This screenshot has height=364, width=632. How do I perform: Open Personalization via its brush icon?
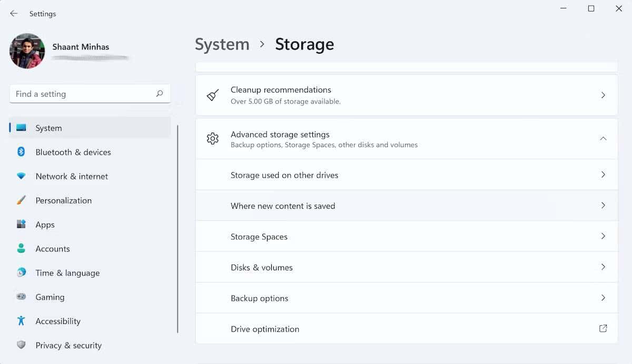pyautogui.click(x=22, y=200)
